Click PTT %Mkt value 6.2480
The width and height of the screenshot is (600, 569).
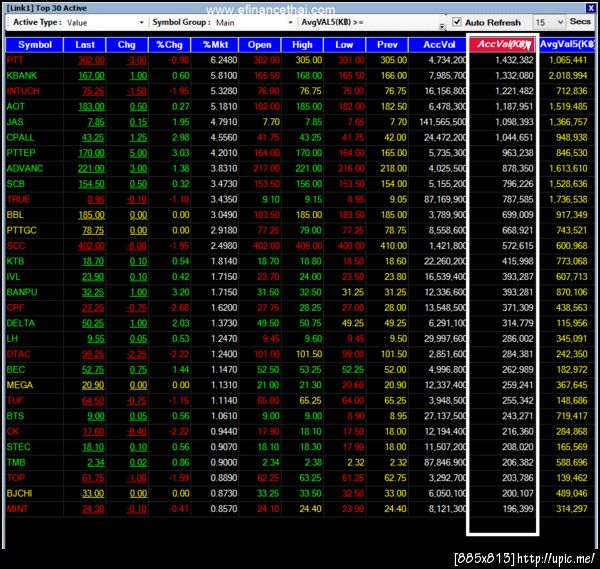click(x=224, y=60)
